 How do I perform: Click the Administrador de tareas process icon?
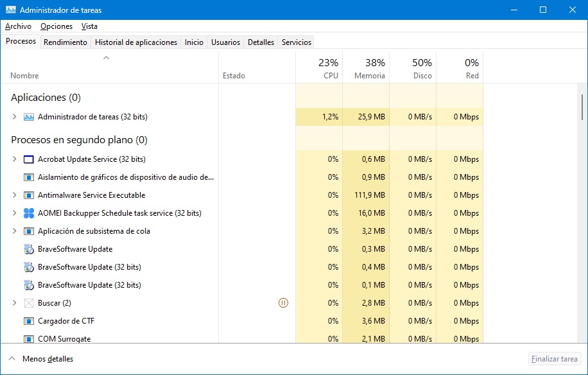(28, 117)
